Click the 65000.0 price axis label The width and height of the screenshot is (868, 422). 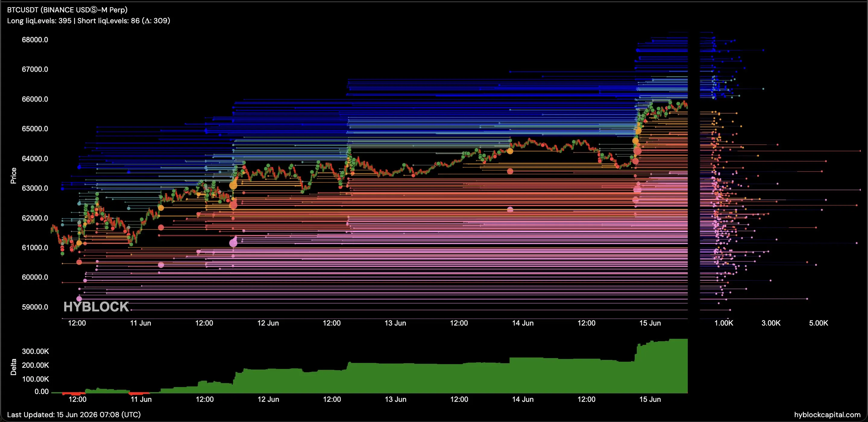[x=35, y=129]
